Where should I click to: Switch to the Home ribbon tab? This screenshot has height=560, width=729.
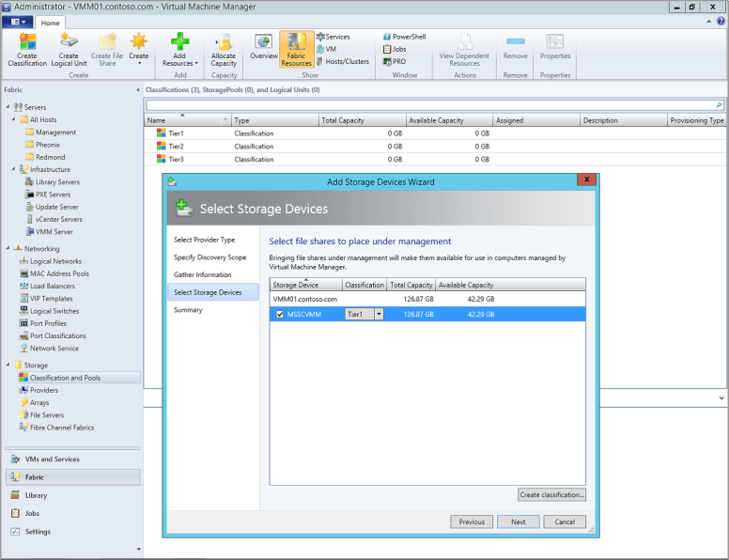coord(50,23)
